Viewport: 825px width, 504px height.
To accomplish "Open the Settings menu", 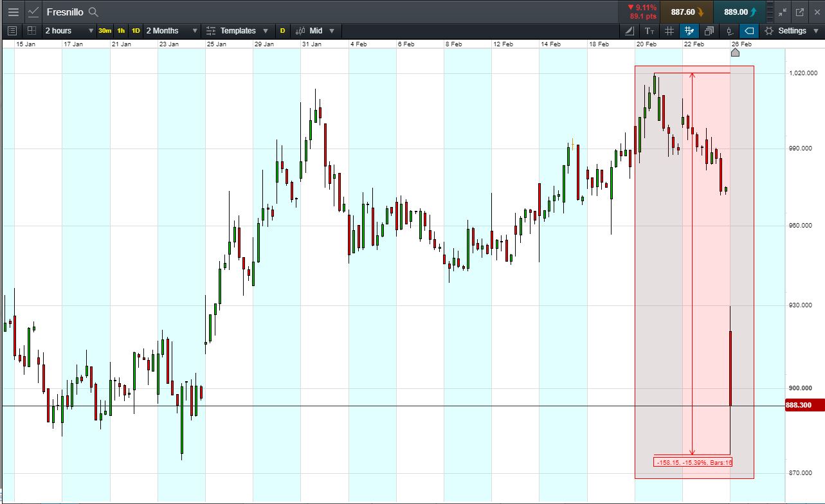I will click(x=792, y=31).
